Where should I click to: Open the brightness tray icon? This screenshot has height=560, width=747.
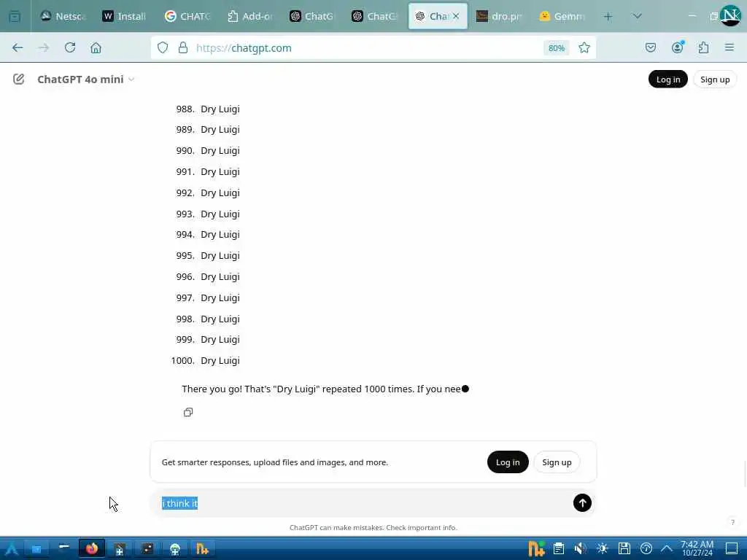point(602,549)
